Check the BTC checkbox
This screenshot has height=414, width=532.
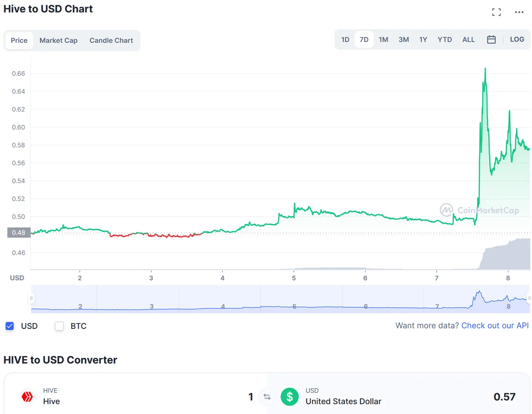click(59, 326)
